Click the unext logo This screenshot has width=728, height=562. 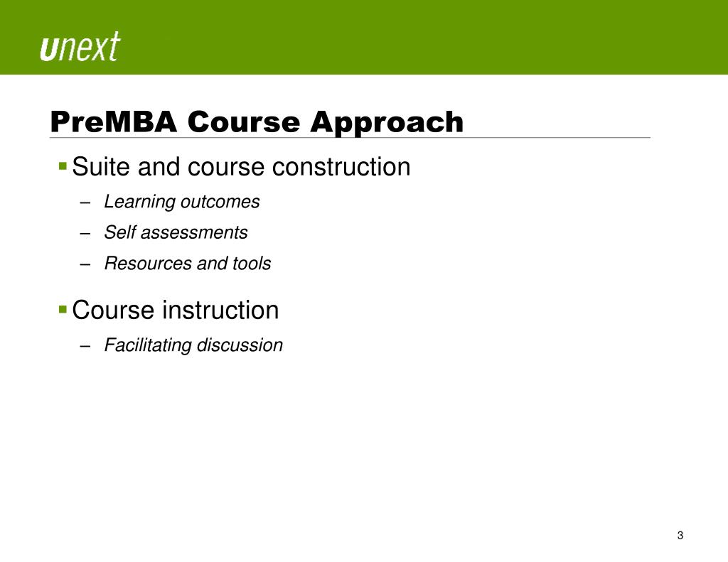point(80,46)
